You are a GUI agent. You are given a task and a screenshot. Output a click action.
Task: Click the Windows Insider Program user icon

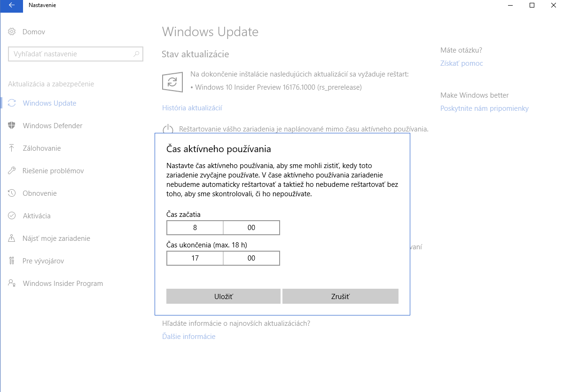(x=12, y=284)
